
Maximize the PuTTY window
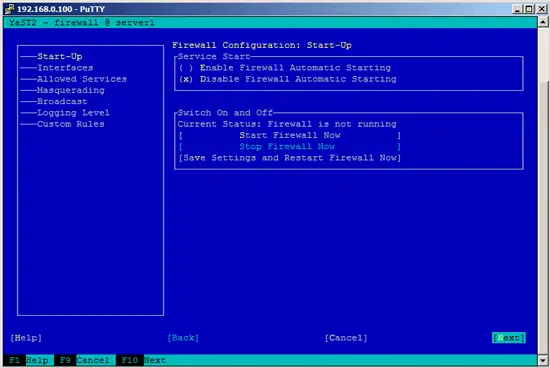click(529, 9)
